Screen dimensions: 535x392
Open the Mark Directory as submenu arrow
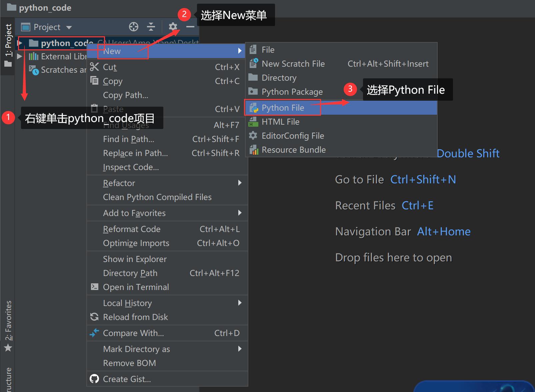(x=240, y=349)
